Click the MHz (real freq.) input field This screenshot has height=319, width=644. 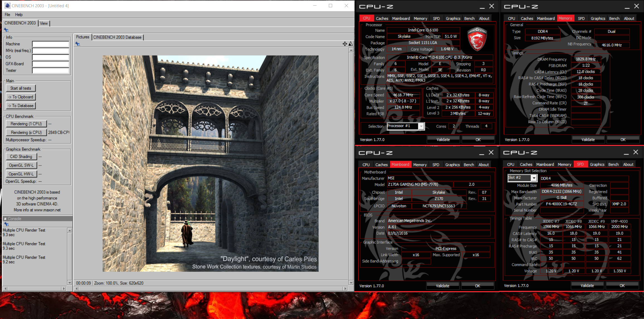pyautogui.click(x=50, y=51)
